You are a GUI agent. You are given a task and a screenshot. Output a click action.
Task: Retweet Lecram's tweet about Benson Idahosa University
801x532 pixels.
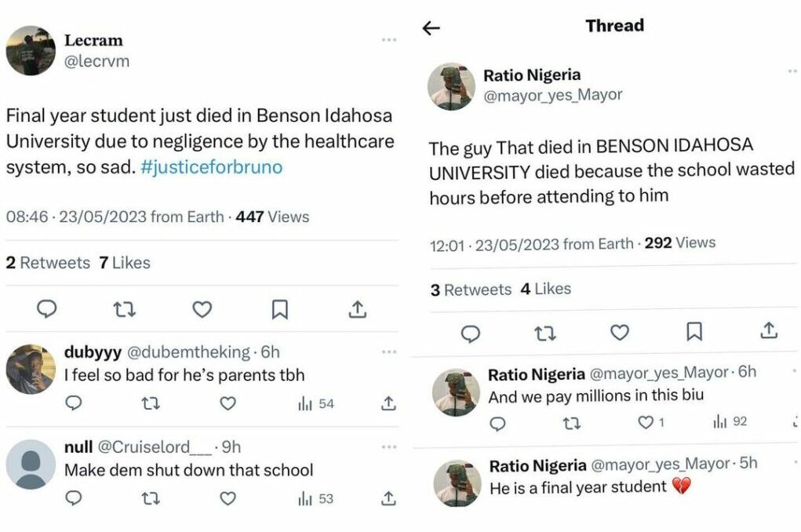click(124, 309)
